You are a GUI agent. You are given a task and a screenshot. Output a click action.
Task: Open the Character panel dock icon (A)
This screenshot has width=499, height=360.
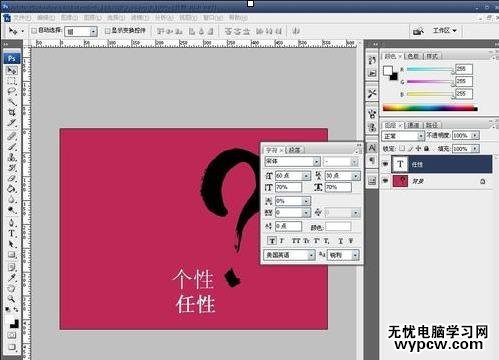[x=372, y=148]
